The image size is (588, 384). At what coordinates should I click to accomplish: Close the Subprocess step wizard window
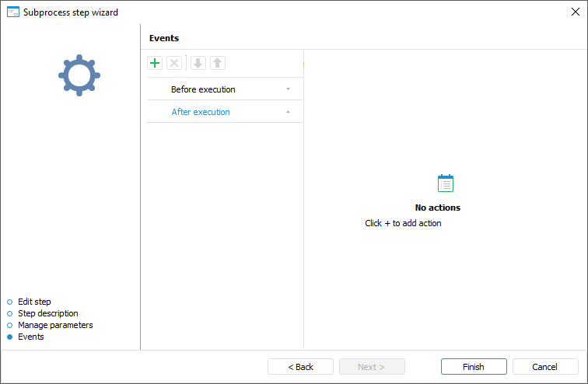point(576,12)
